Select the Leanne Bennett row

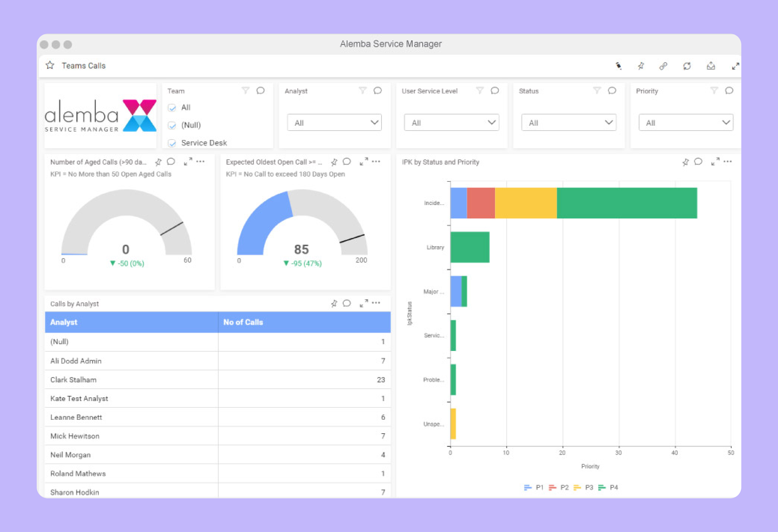(x=218, y=417)
